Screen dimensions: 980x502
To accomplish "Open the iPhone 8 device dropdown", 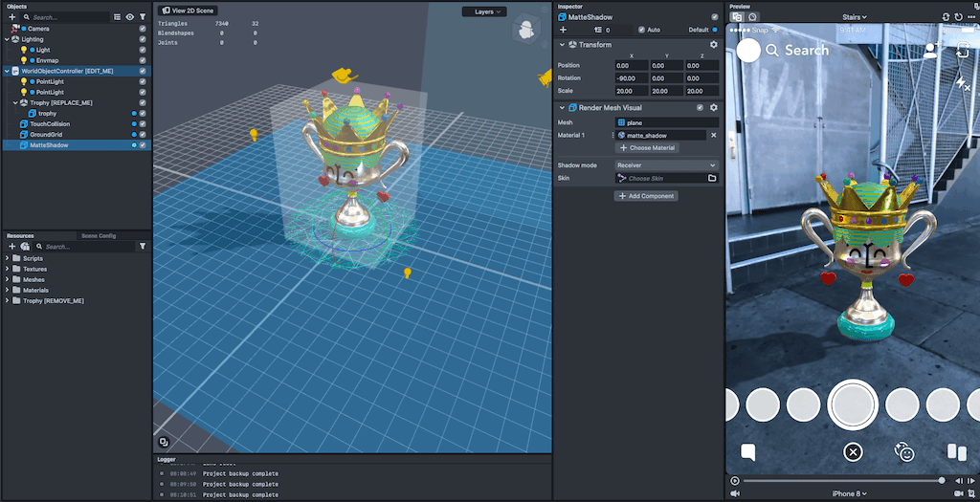I will click(850, 493).
